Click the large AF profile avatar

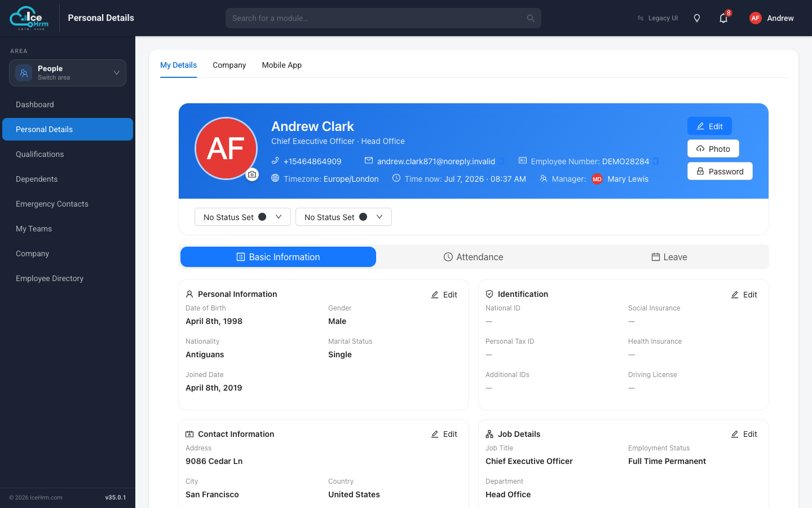point(226,148)
